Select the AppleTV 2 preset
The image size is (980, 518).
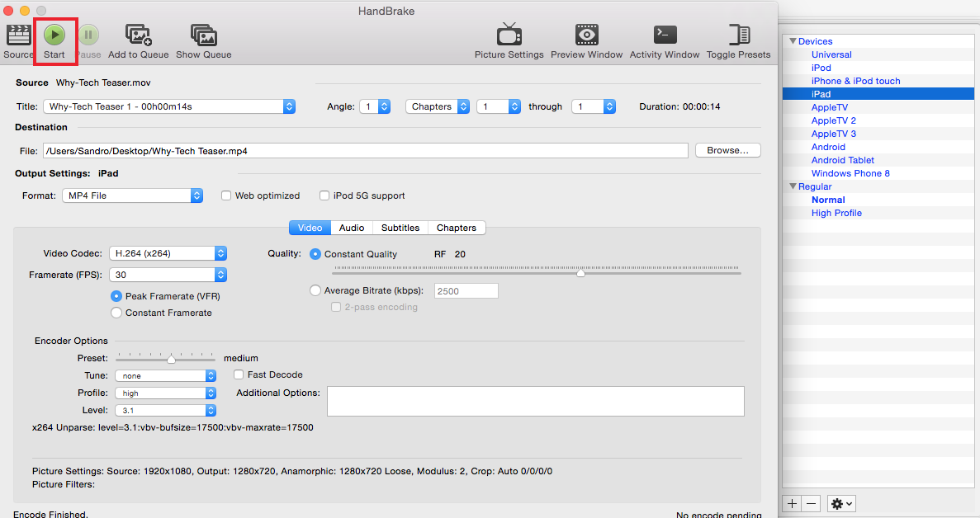click(x=834, y=120)
